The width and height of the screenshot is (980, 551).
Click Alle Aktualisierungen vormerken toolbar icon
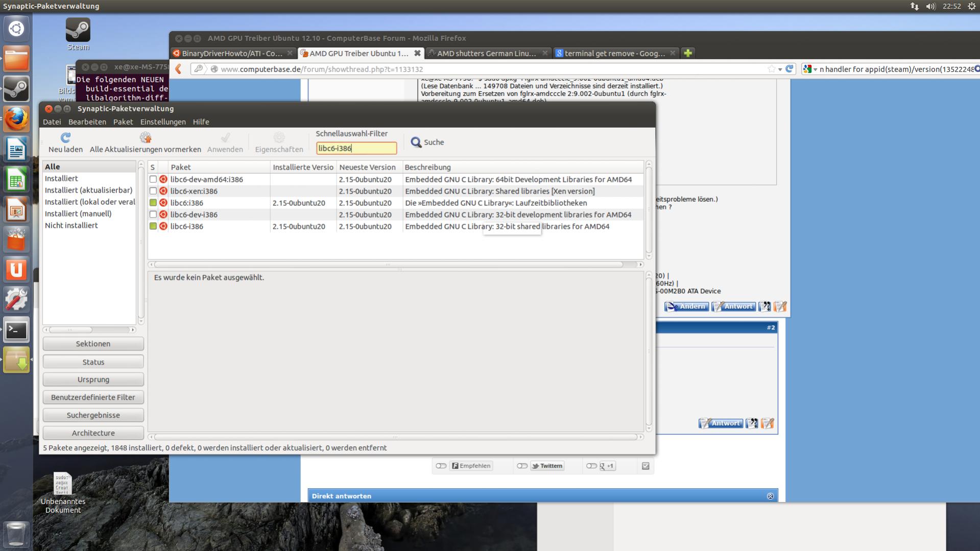tap(146, 137)
